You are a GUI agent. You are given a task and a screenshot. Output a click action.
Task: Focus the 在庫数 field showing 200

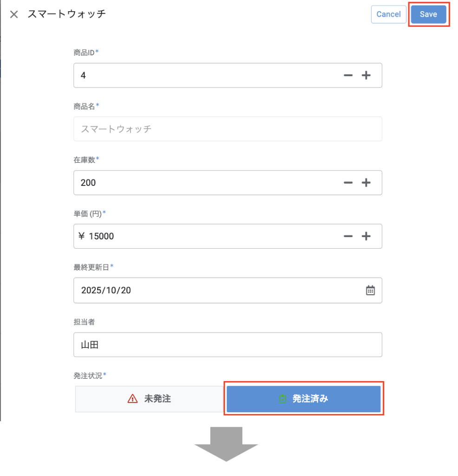pos(204,183)
